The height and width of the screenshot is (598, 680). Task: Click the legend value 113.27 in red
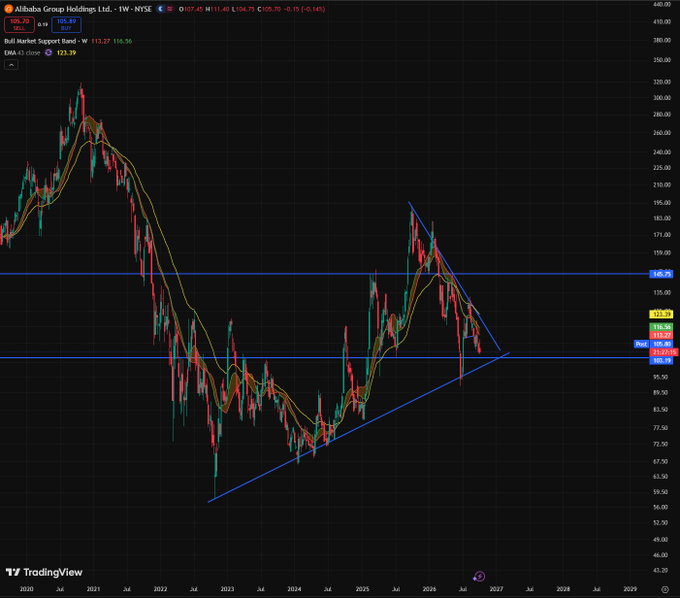pyautogui.click(x=100, y=41)
